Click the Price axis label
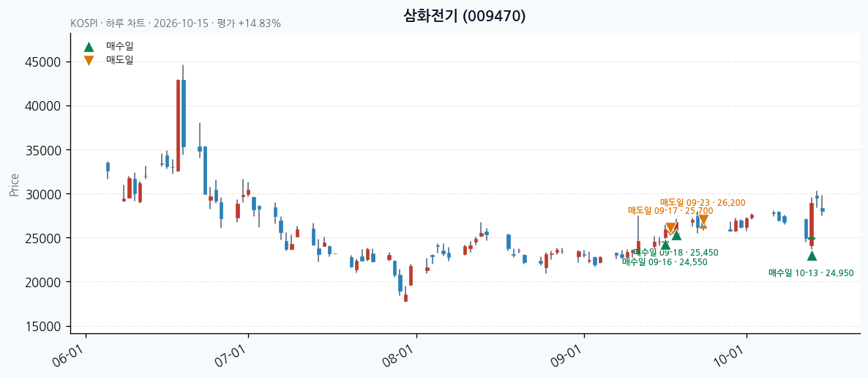This screenshot has width=868, height=378. (x=14, y=185)
